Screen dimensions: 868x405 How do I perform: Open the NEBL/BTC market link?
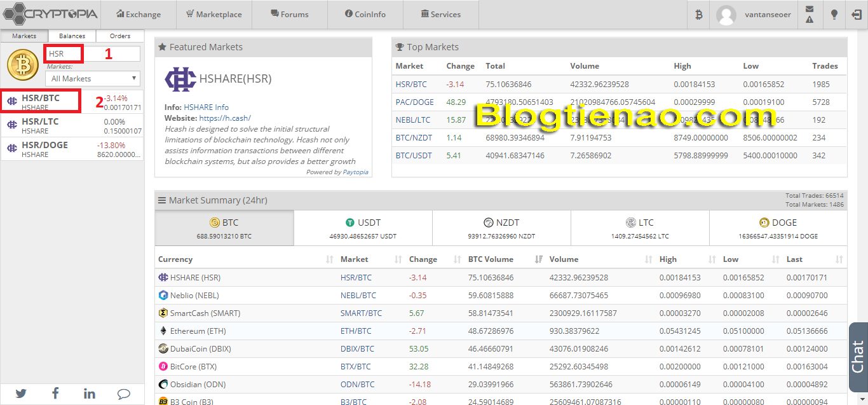358,295
